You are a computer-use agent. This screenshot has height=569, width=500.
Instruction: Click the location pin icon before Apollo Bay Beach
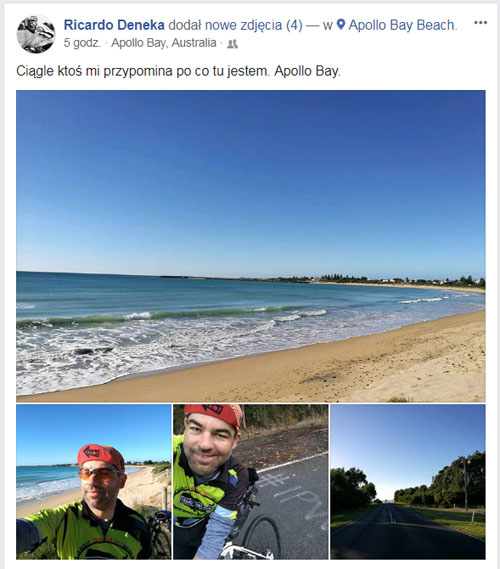(x=341, y=25)
